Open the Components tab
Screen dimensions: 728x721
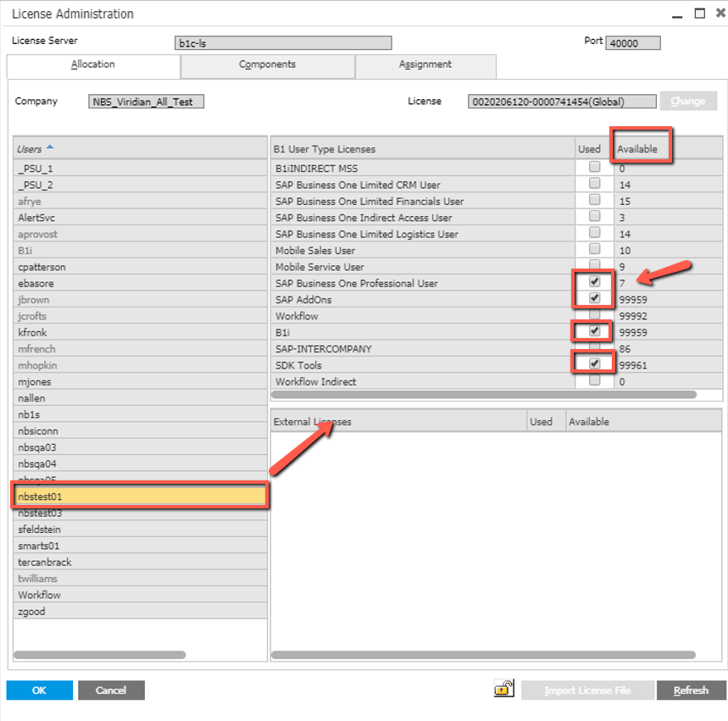[x=268, y=65]
